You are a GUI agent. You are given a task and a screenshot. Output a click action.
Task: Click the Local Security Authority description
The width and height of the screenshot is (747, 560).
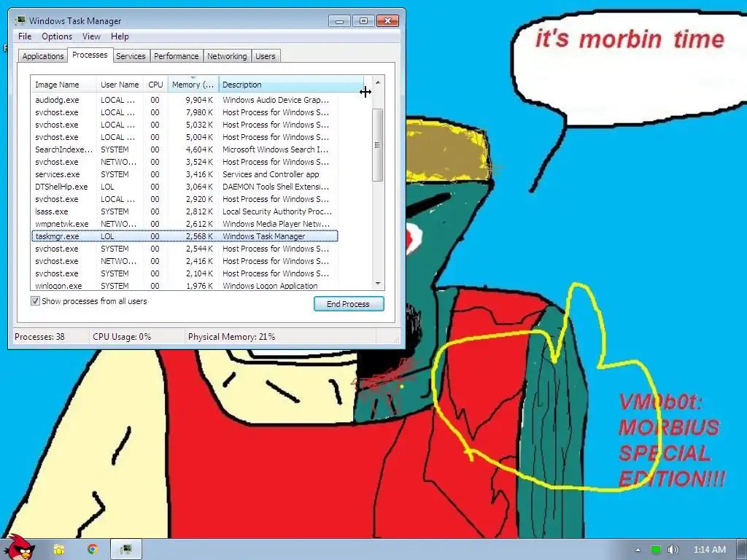tap(276, 211)
